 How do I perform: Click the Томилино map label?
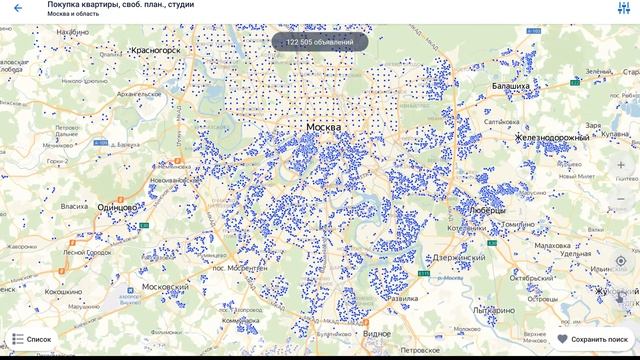[518, 224]
